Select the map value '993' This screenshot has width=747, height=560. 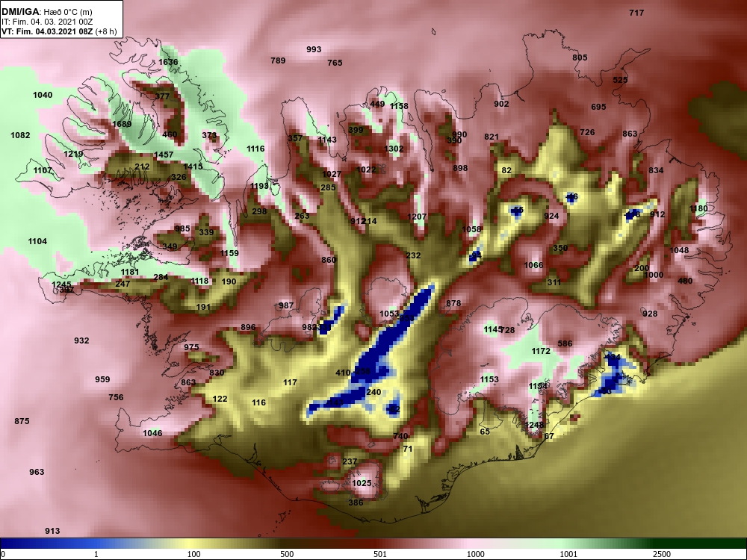pos(314,49)
